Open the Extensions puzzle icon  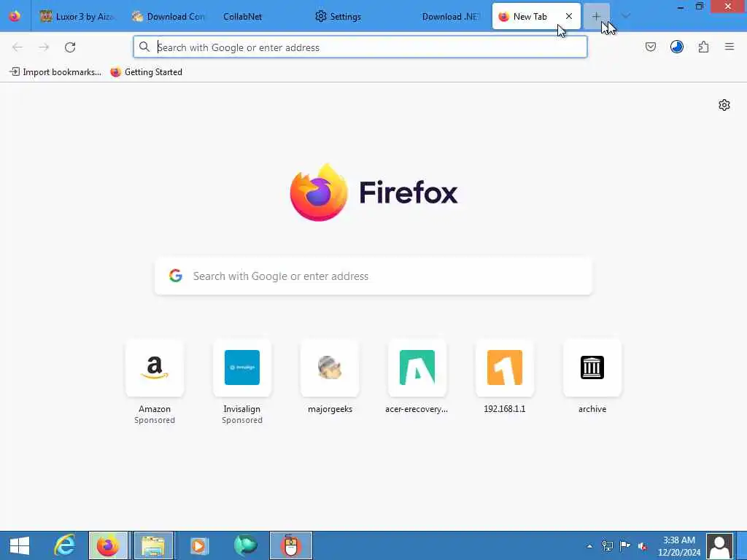[703, 47]
